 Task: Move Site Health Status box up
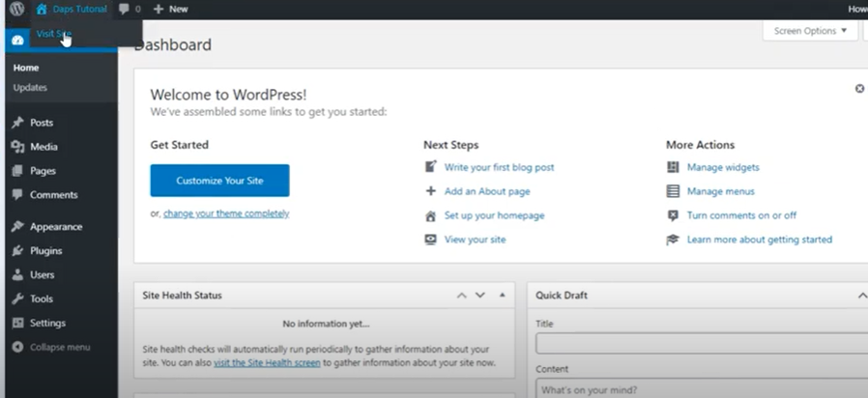pos(461,296)
